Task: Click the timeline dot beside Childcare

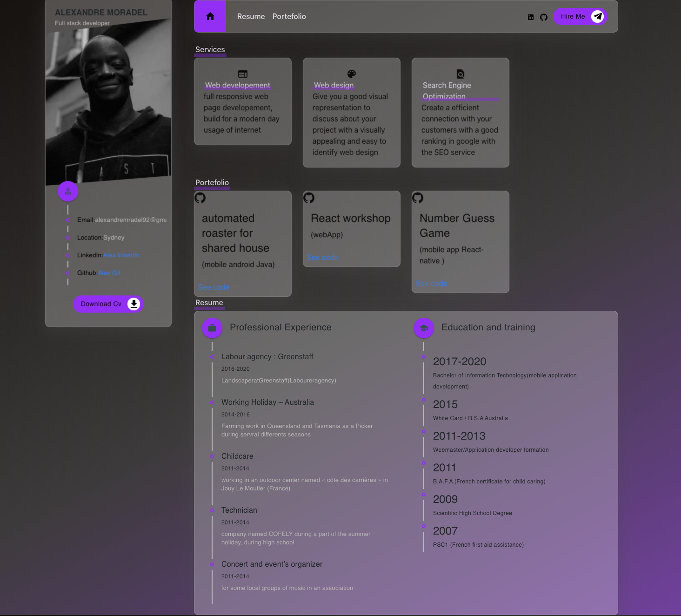Action: [212, 456]
